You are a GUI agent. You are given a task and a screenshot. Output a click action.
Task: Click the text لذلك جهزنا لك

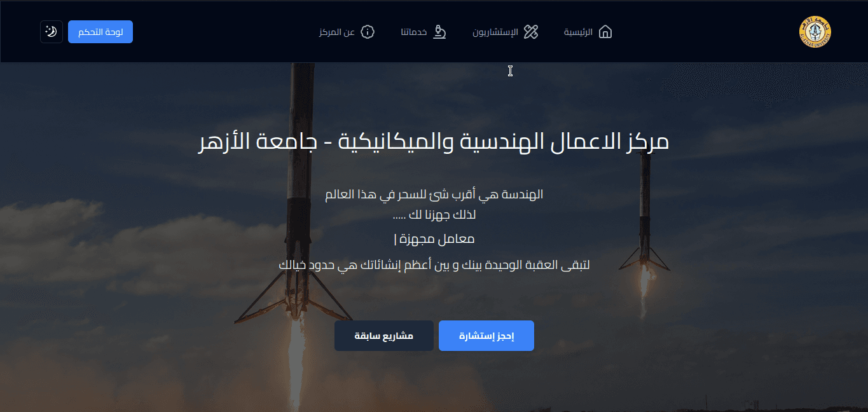pos(434,215)
